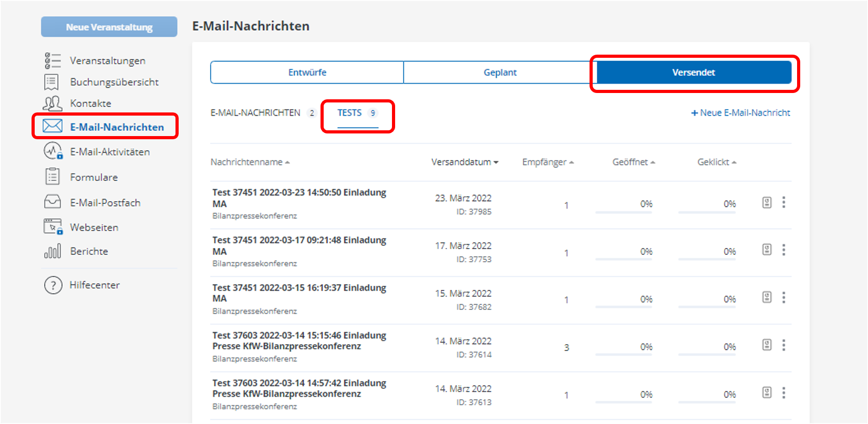Click the recipient count 3 in row 37614

tap(566, 347)
